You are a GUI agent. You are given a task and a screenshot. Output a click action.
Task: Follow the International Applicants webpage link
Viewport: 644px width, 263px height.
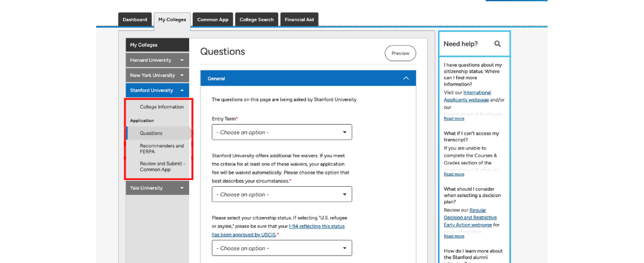click(x=467, y=96)
